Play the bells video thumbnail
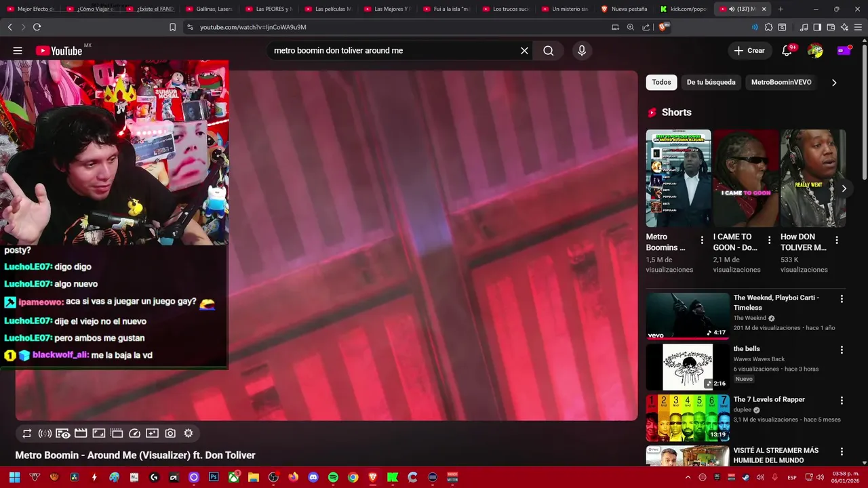The image size is (868, 488). pos(688,367)
